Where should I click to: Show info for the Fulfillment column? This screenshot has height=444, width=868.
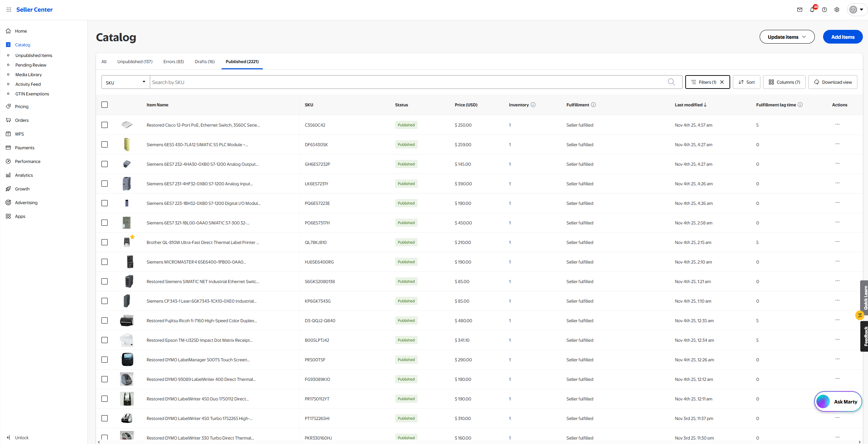[x=593, y=105]
